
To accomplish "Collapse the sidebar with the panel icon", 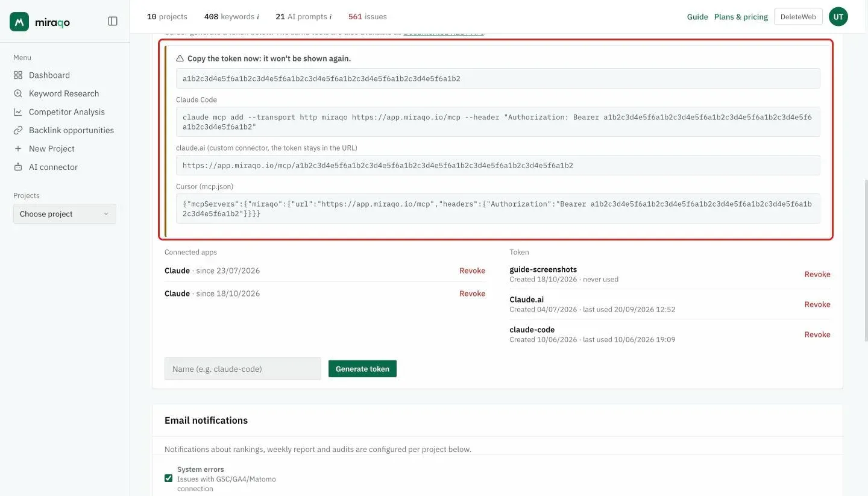I will point(113,21).
